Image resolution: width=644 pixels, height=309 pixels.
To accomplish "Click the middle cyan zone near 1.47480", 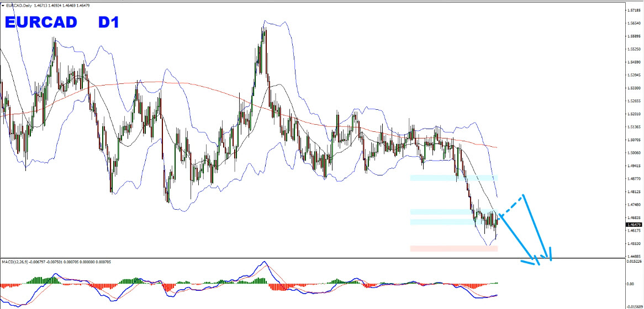I will coord(453,212).
